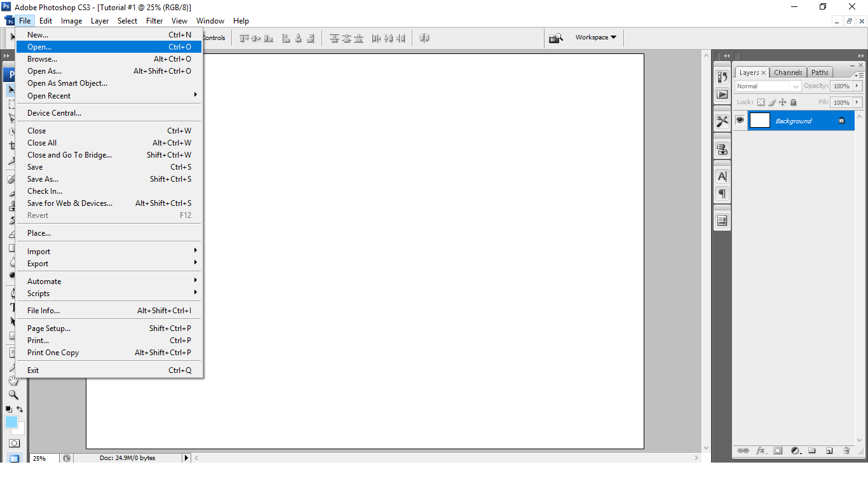Change screen mode at toolbox bottom
The image size is (868, 488).
pyautogui.click(x=14, y=458)
